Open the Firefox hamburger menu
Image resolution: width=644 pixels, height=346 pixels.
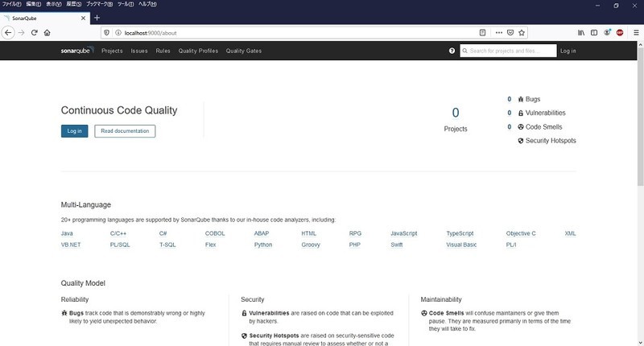click(636, 33)
